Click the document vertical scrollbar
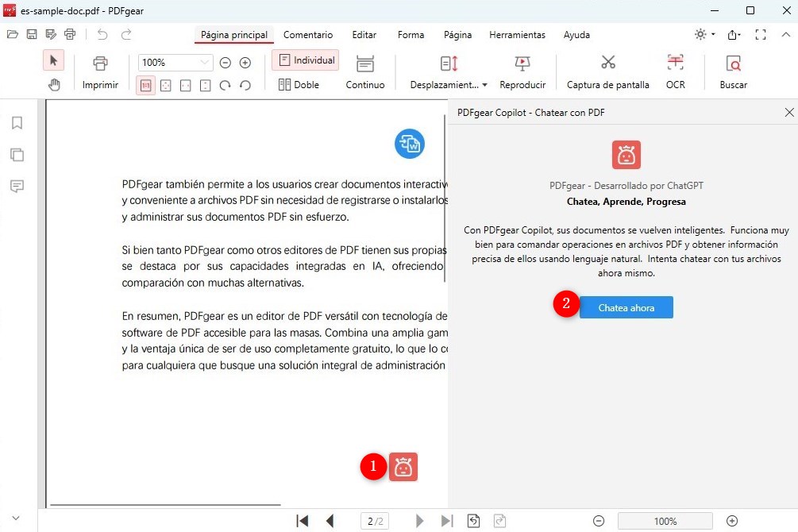 tap(445, 199)
